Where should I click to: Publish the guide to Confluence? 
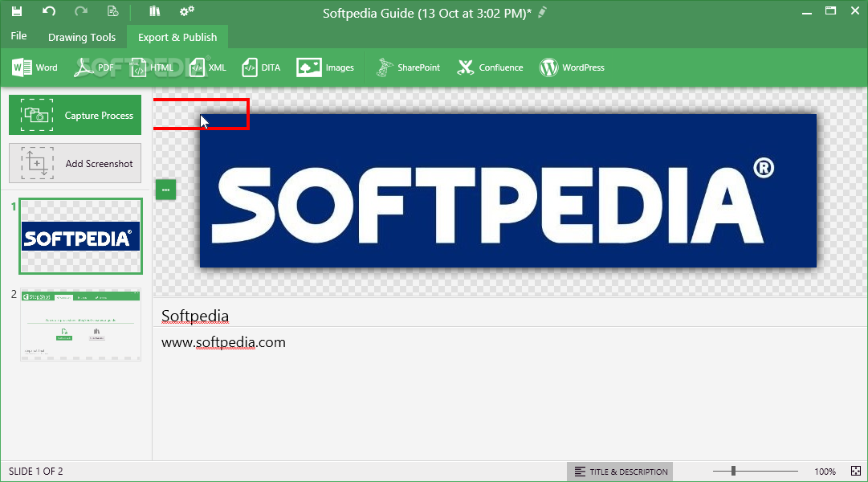490,67
